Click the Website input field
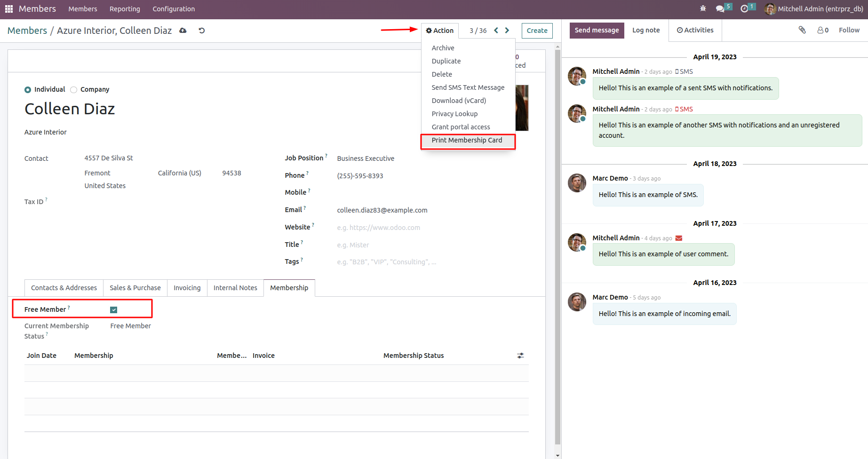The height and width of the screenshot is (459, 868). pos(433,228)
